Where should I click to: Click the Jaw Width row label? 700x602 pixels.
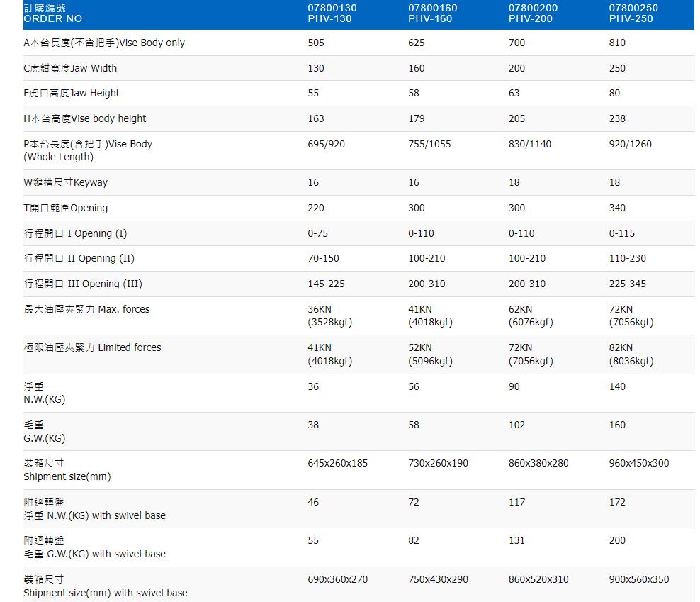(70, 68)
